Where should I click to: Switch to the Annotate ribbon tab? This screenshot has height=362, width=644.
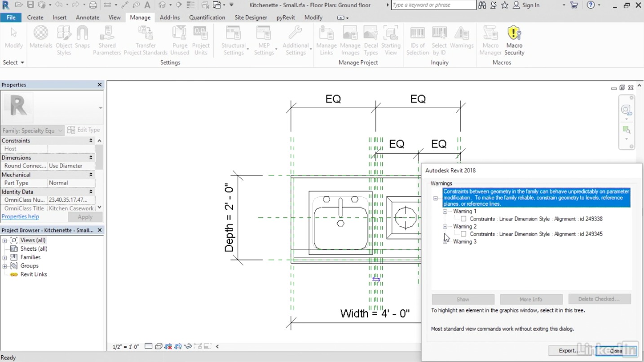point(87,18)
